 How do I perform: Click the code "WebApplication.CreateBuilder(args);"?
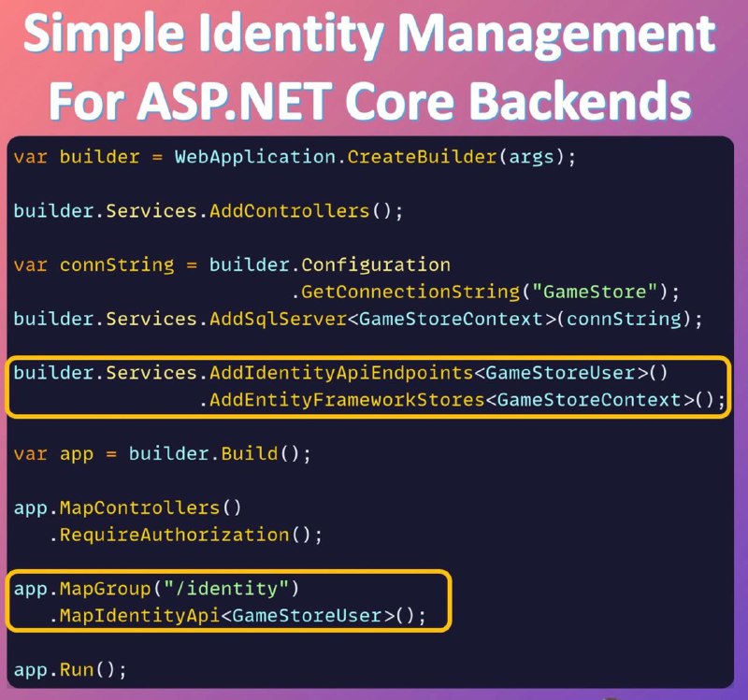(x=376, y=157)
